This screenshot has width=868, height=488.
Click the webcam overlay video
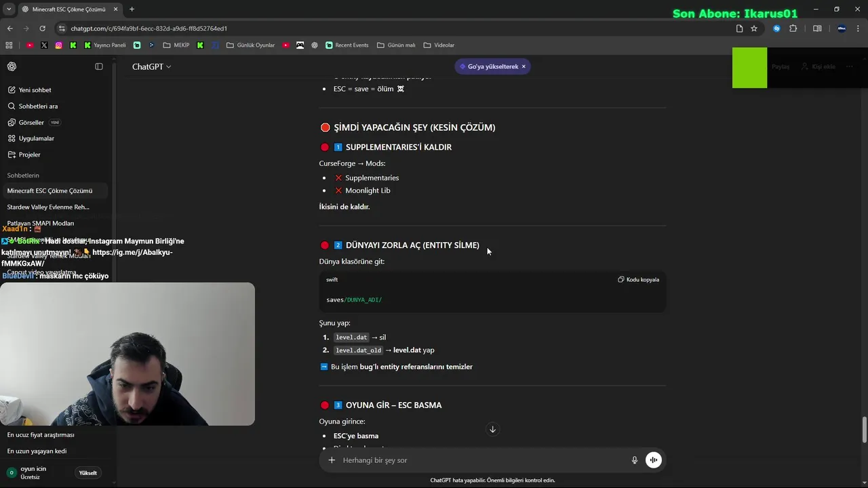click(x=127, y=354)
